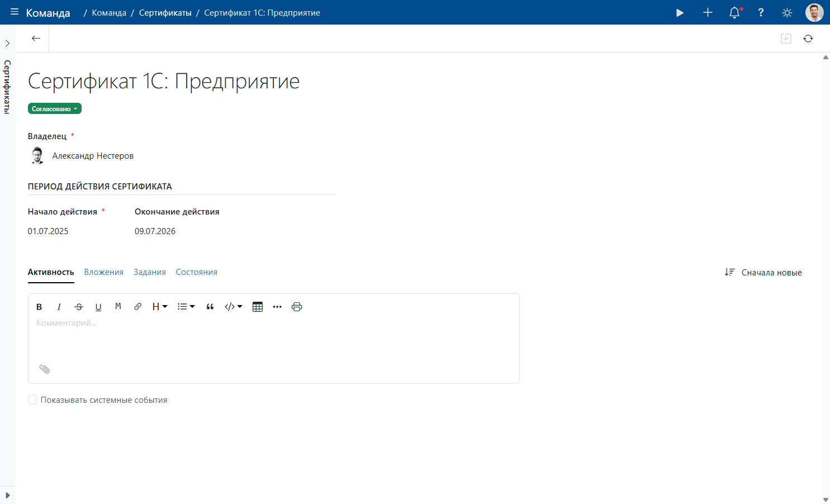This screenshot has height=504, width=830.
Task: Attach a file with the paperclip
Action: click(45, 369)
